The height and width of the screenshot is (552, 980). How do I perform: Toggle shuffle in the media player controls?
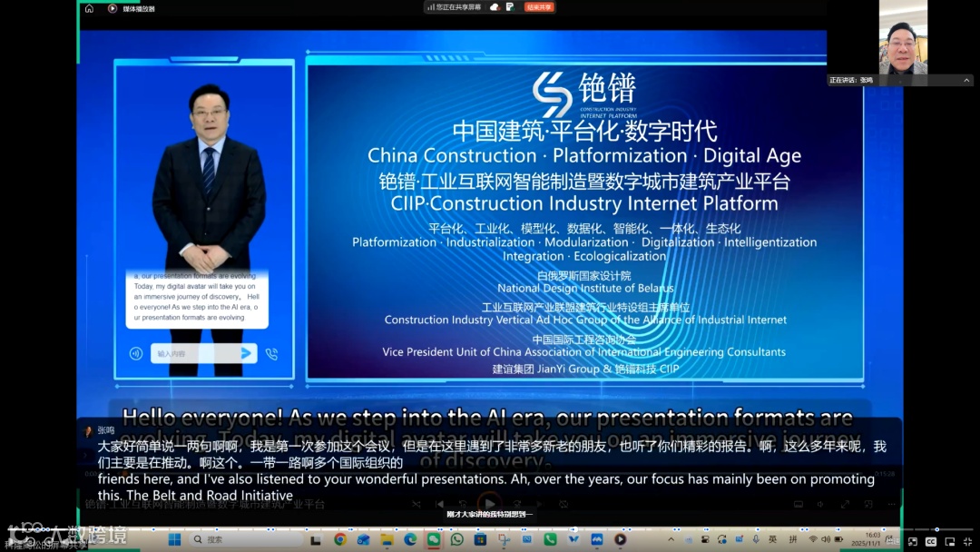pyautogui.click(x=416, y=504)
